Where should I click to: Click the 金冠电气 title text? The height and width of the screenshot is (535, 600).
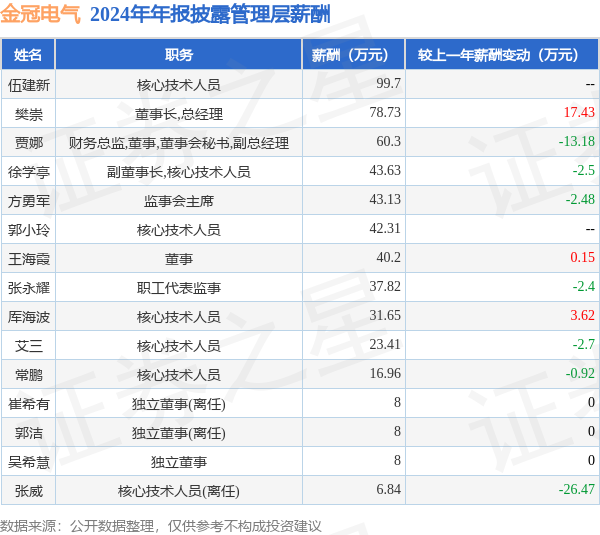[41, 15]
